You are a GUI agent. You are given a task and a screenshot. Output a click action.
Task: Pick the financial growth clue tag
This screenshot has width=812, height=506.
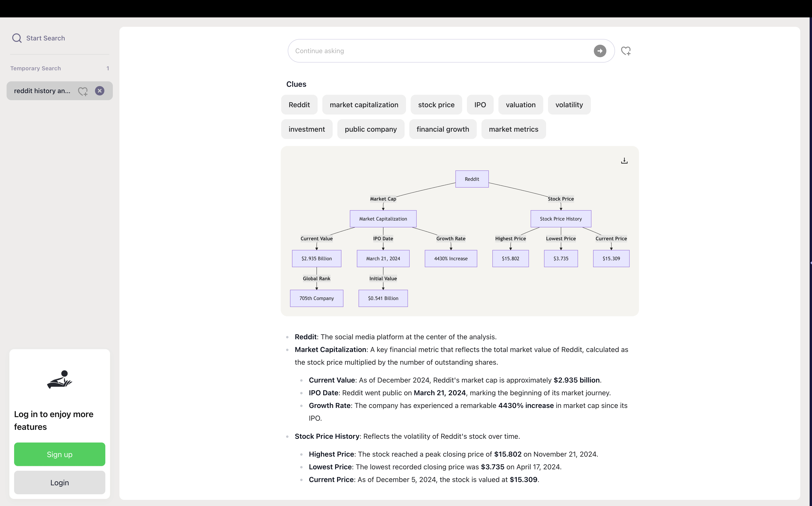(443, 129)
